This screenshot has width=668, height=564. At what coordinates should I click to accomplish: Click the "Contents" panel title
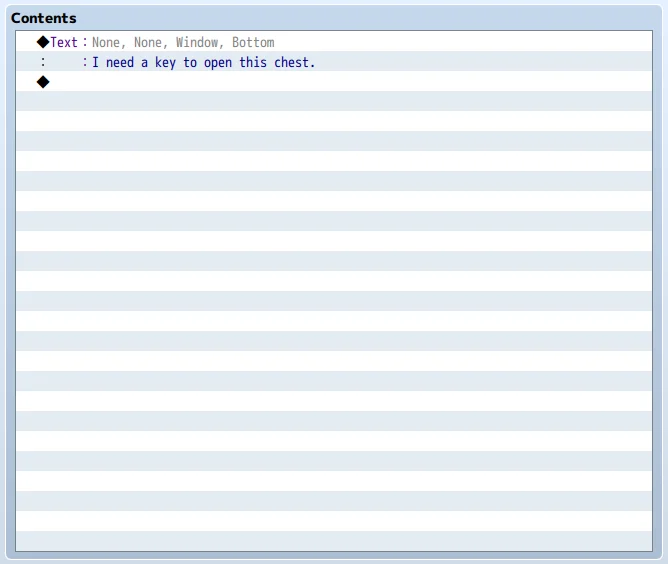click(x=44, y=18)
